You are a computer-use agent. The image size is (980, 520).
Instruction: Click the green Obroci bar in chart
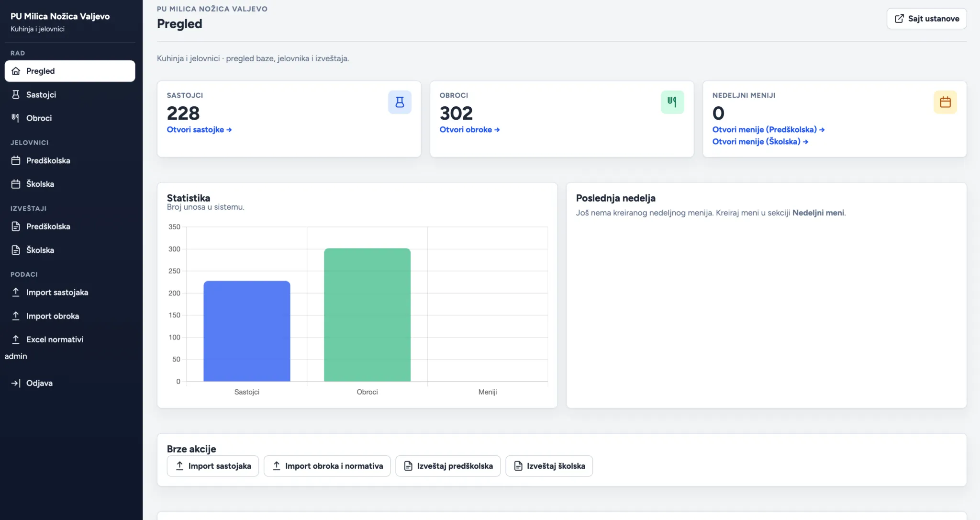point(367,315)
